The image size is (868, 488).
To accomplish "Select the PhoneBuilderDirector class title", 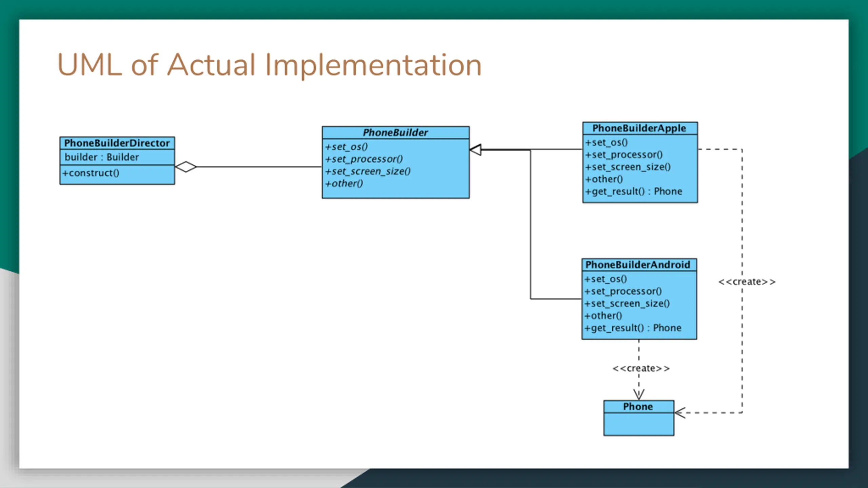I will [x=117, y=143].
